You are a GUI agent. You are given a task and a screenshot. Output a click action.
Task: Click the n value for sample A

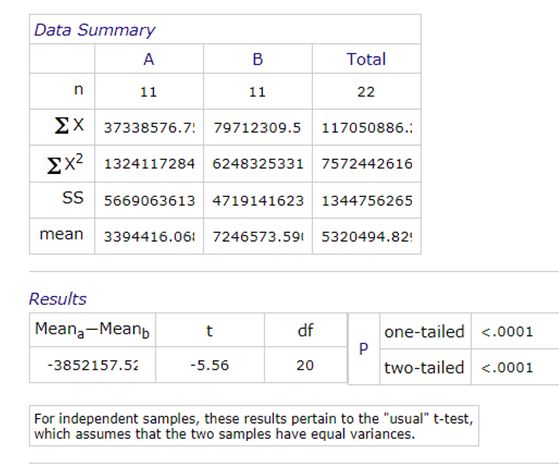point(149,92)
